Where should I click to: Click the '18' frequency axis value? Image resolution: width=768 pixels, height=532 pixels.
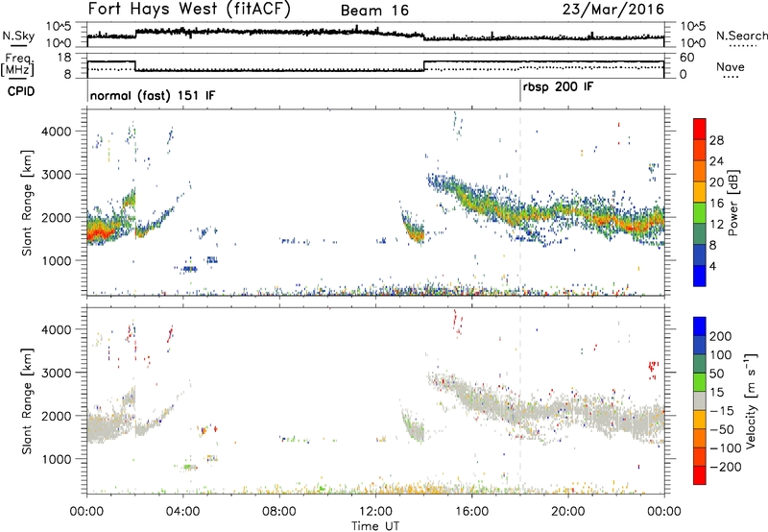(64, 58)
